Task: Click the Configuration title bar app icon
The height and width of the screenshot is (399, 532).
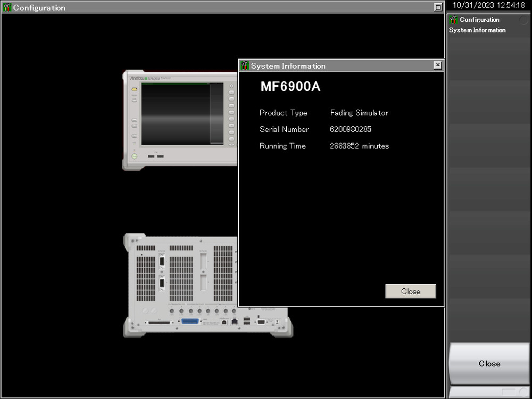Action: tap(7, 7)
